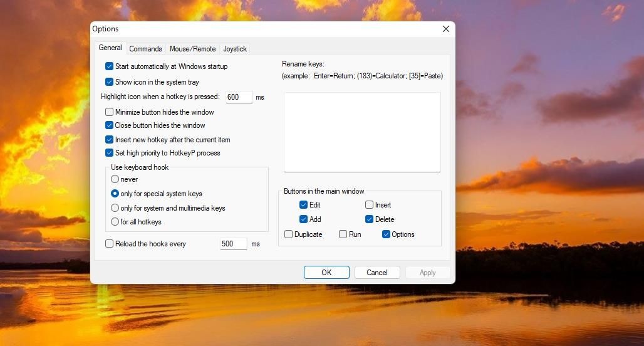644x346 pixels.
Task: Click inside the Rename keys text box
Action: 362,132
